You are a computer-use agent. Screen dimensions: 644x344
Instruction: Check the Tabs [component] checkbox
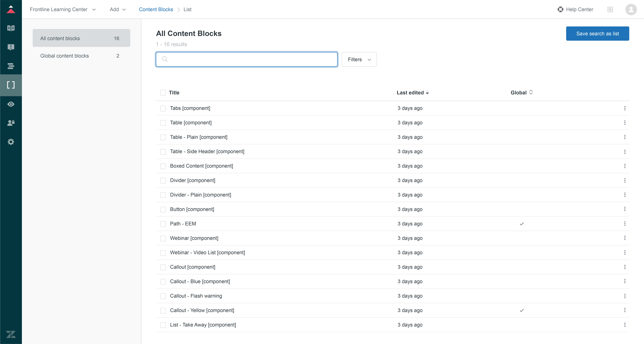click(163, 108)
